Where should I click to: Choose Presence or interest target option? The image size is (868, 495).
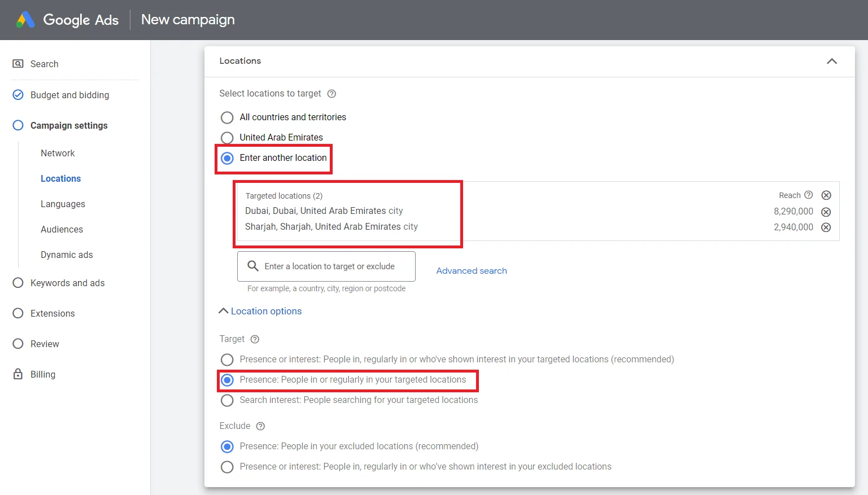[x=227, y=360]
